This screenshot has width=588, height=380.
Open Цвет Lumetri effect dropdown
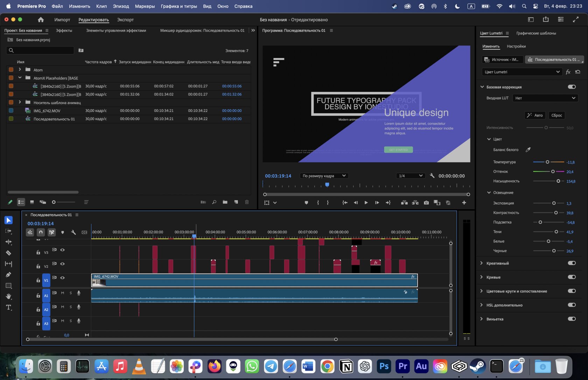click(x=521, y=72)
